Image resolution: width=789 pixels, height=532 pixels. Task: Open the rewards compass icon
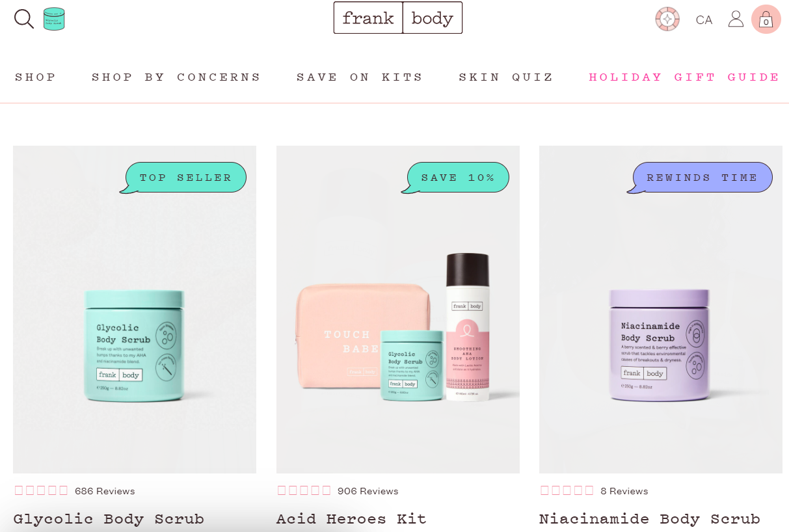[667, 20]
